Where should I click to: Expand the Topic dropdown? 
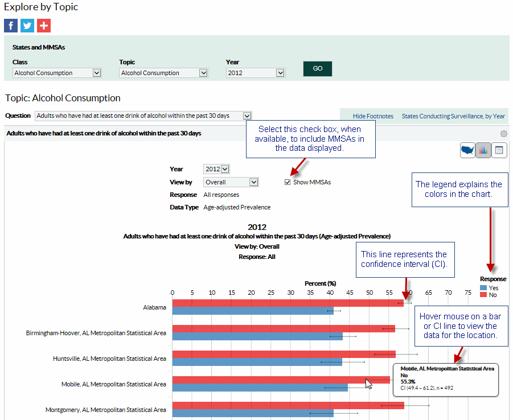coord(163,72)
